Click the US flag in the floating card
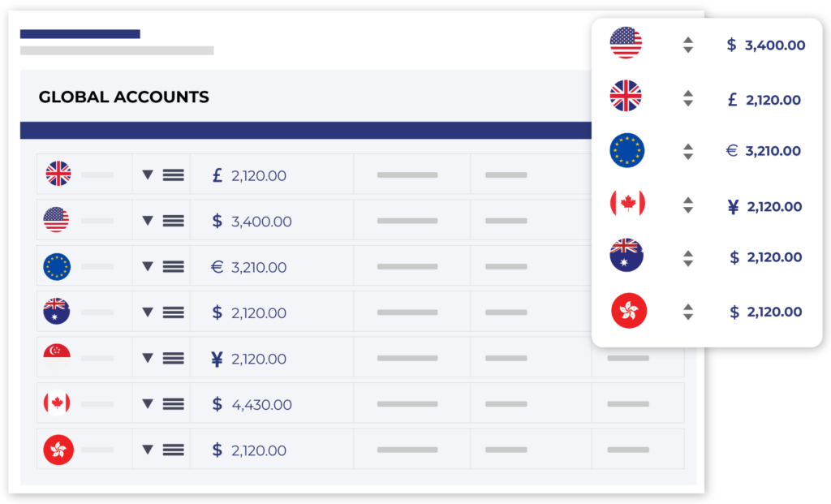The image size is (831, 504). (x=626, y=43)
